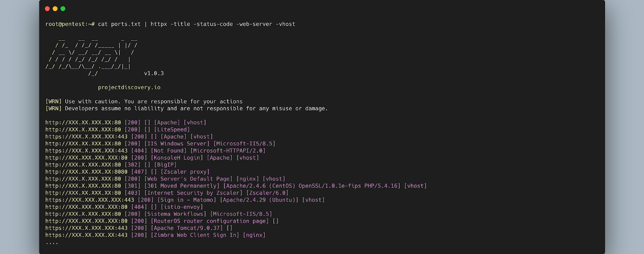The image size is (644, 254).
Task: Click the projectdiscovery.io link text
Action: click(x=129, y=87)
